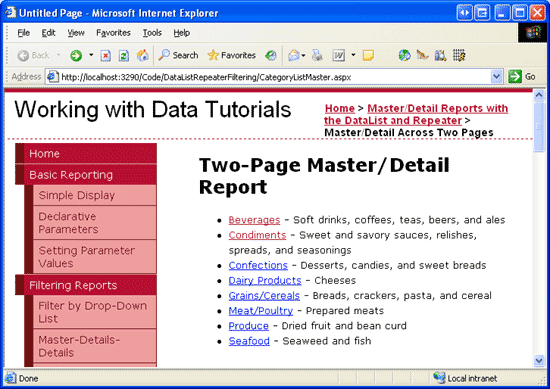Expand the Address bar dropdown arrow
This screenshot has width=550, height=389.
click(x=496, y=77)
